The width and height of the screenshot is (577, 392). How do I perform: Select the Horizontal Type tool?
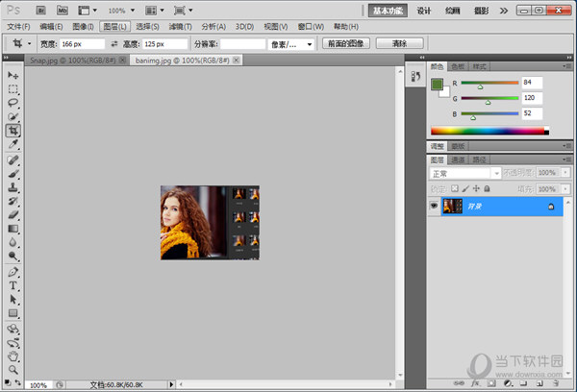pyautogui.click(x=13, y=285)
